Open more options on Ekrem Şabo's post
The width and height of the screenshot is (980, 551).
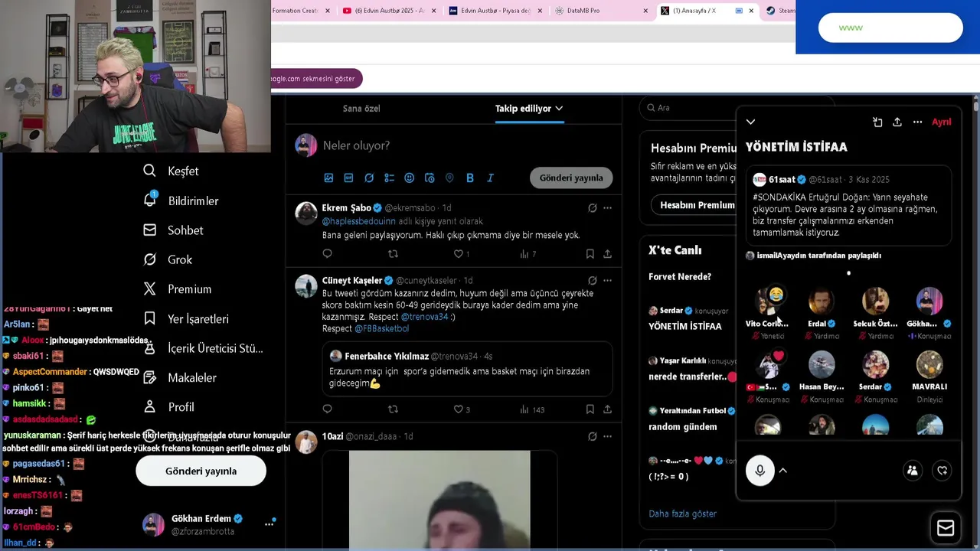tap(607, 208)
